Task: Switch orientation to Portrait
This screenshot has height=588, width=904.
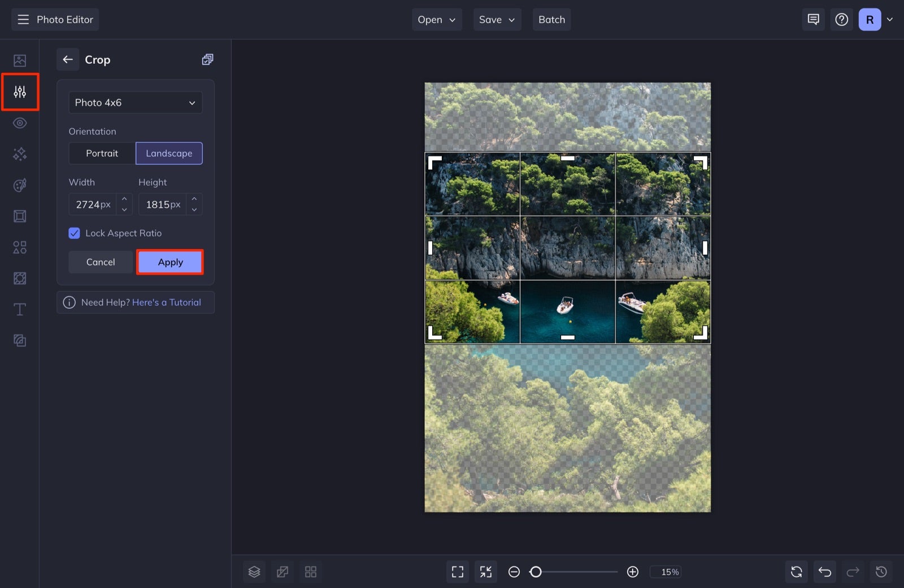Action: coord(102,153)
